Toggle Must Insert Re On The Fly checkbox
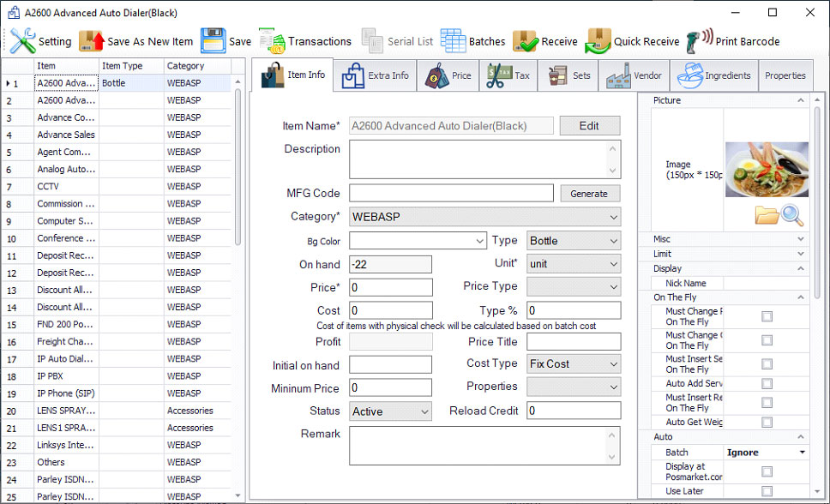830x504 pixels. 767,403
